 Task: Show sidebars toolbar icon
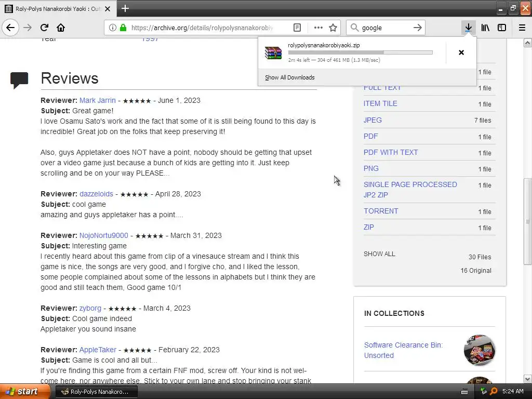[x=502, y=28]
